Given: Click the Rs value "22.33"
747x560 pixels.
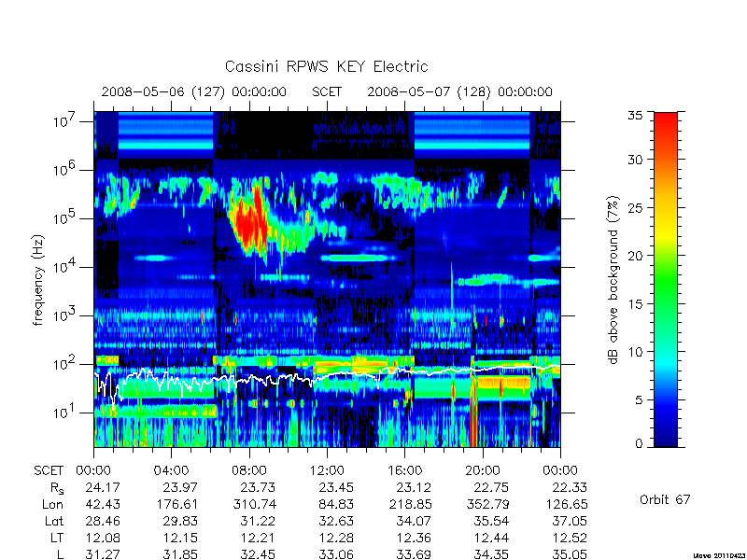Looking at the screenshot, I should [569, 487].
